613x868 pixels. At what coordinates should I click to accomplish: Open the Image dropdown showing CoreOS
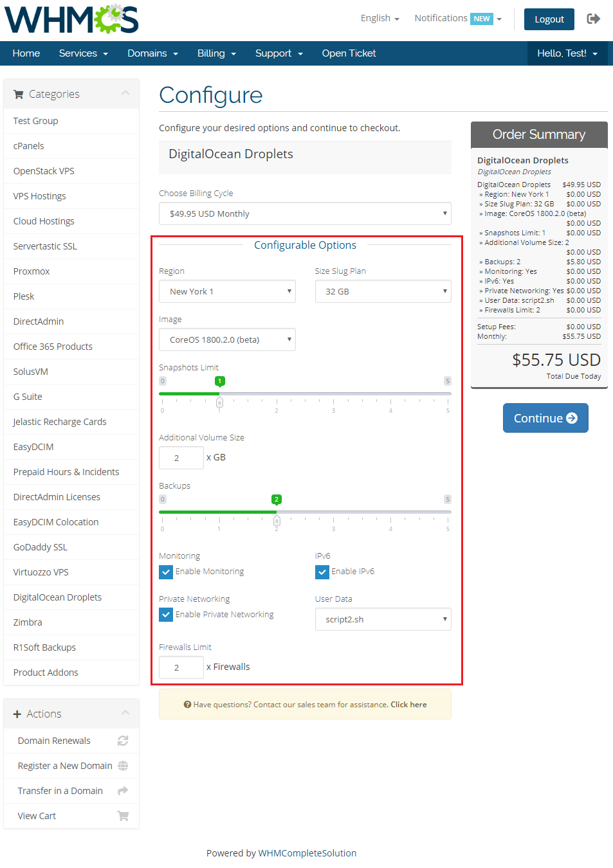227,339
